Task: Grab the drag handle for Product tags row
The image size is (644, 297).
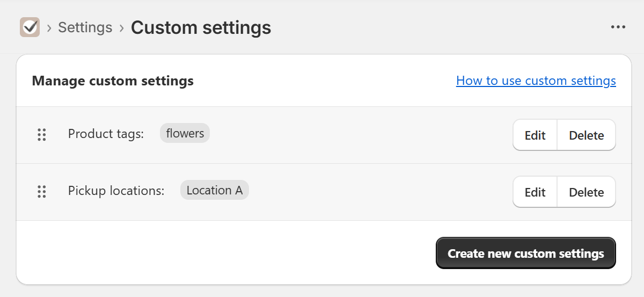Action: click(x=42, y=135)
